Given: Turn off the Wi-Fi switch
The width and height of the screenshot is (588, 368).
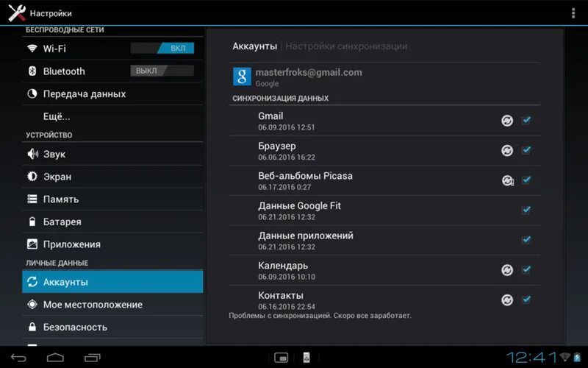Looking at the screenshot, I should pyautogui.click(x=162, y=48).
